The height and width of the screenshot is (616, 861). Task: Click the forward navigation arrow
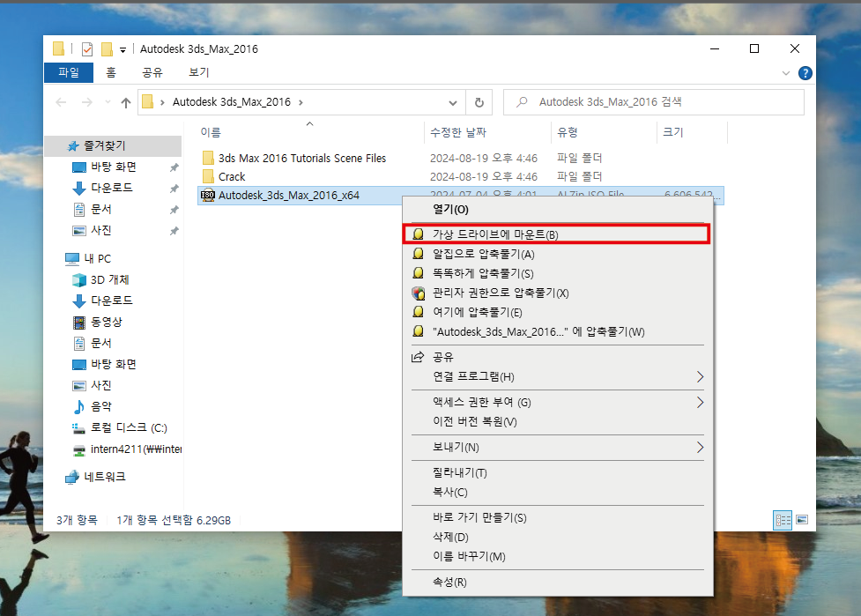pos(86,102)
